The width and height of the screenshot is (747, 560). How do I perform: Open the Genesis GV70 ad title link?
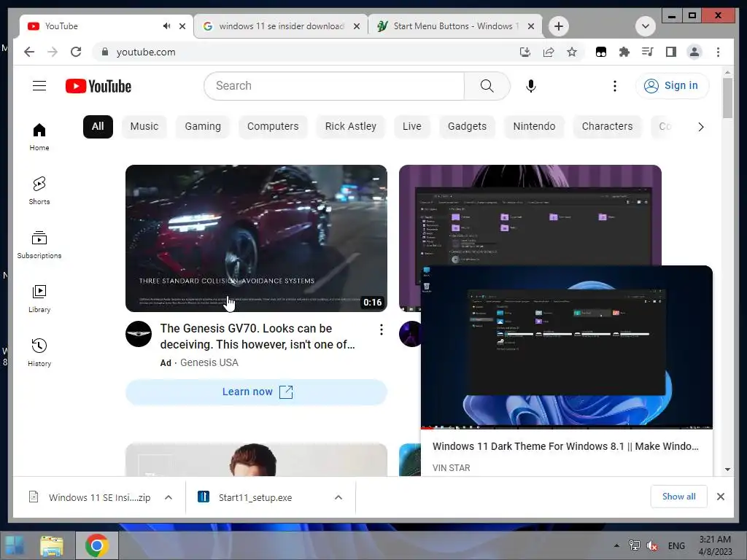click(x=258, y=336)
